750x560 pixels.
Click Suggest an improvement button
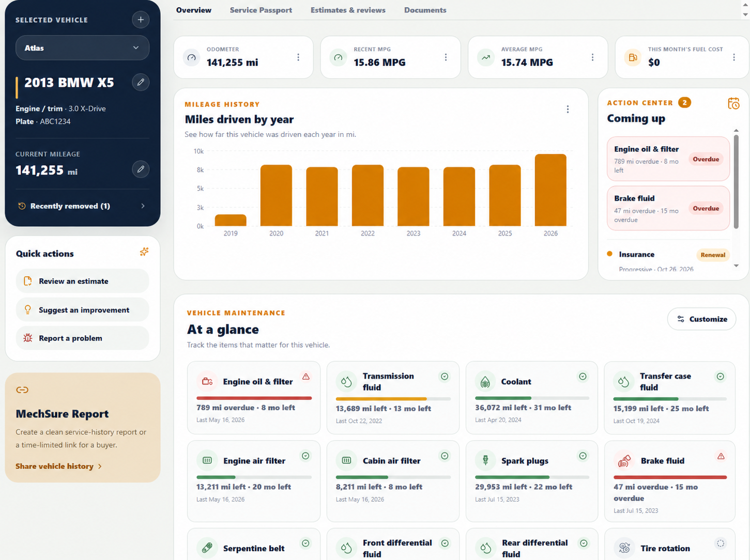click(83, 310)
